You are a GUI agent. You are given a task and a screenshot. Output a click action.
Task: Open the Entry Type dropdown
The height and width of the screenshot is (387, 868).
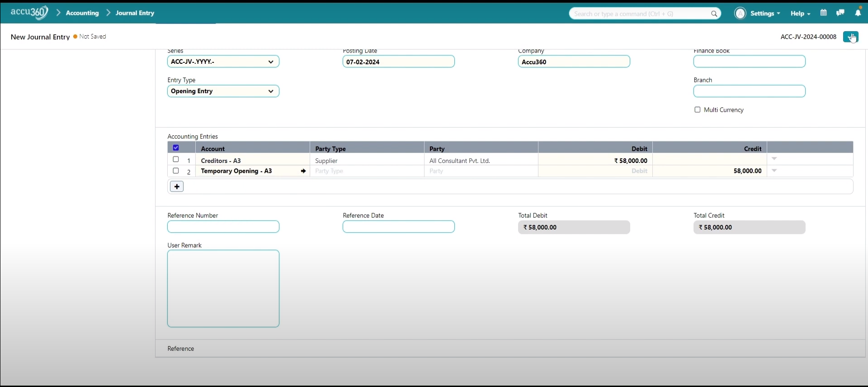click(223, 91)
